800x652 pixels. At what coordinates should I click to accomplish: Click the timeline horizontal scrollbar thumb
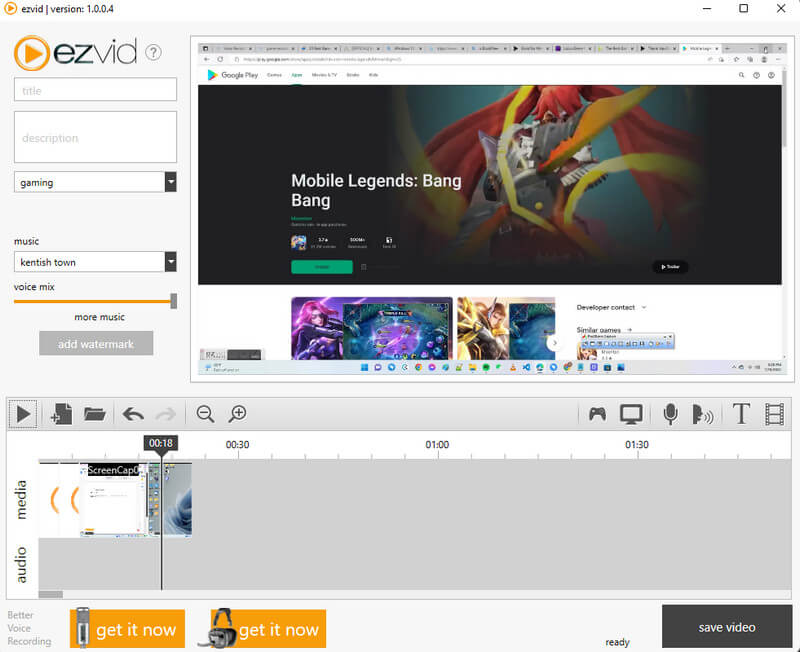[x=51, y=594]
